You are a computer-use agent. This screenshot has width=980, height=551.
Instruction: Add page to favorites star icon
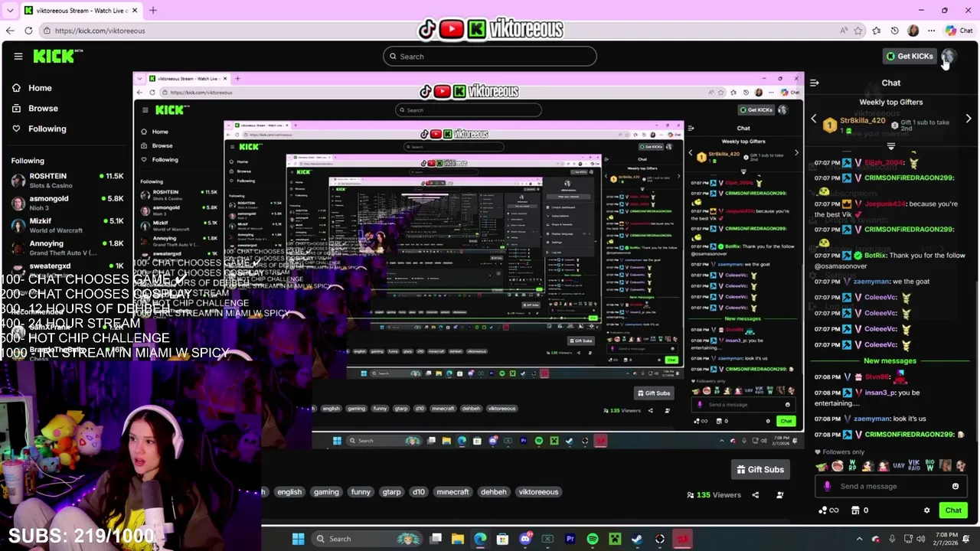pos(858,31)
